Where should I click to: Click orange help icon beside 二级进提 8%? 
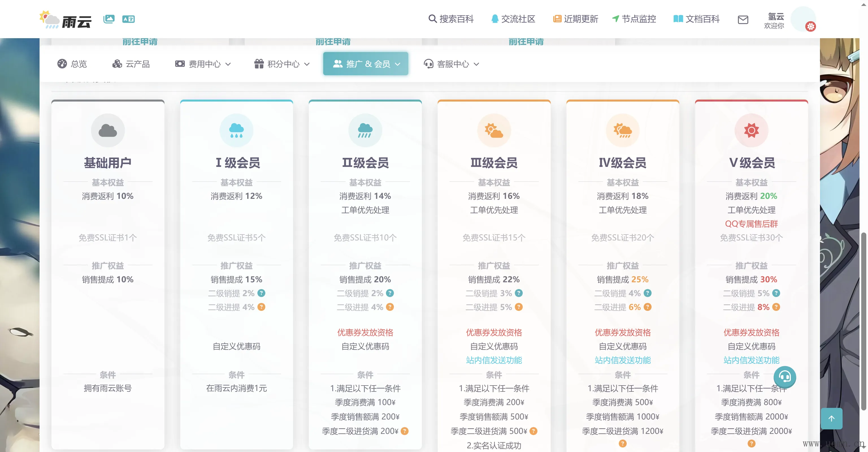(x=776, y=307)
